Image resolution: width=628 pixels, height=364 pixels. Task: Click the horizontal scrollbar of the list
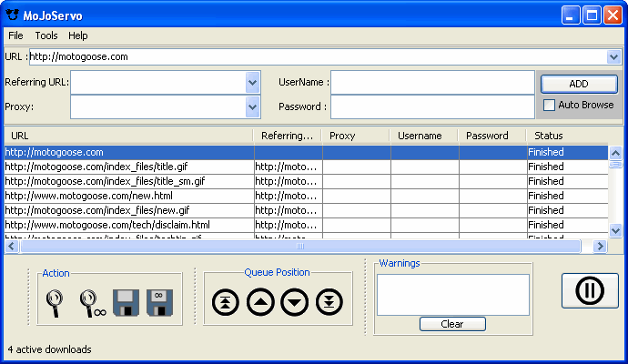pos(300,247)
